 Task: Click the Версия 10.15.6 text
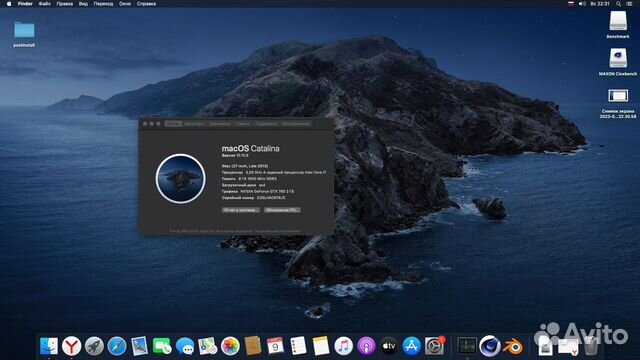click(235, 156)
